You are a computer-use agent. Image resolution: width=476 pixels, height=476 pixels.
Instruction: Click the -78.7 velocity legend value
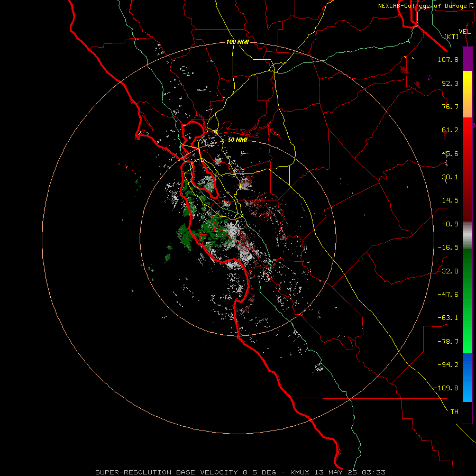(x=448, y=342)
